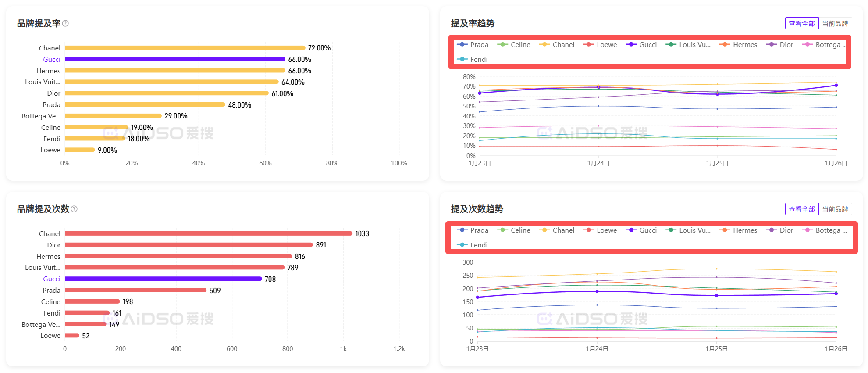Click Gucci data point at 1月26日 in 提及率趋势
Viewport: 868px width, 373px height.
point(836,86)
